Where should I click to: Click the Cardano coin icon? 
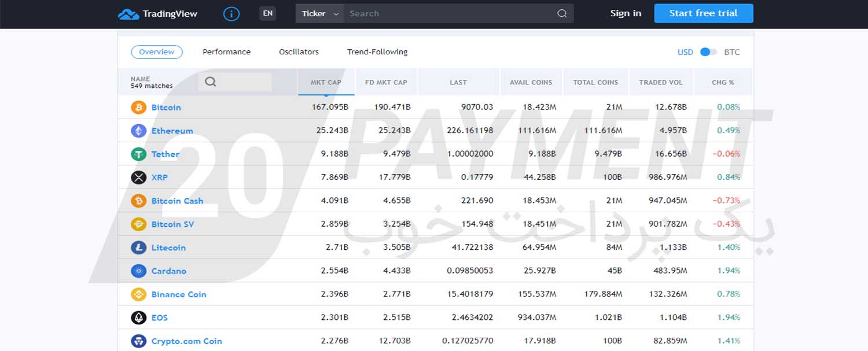(x=138, y=271)
